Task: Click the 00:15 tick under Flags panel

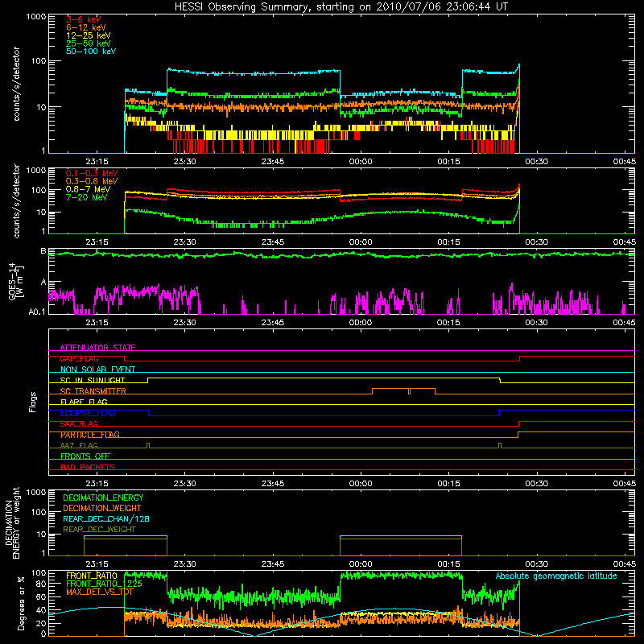Action: (448, 484)
